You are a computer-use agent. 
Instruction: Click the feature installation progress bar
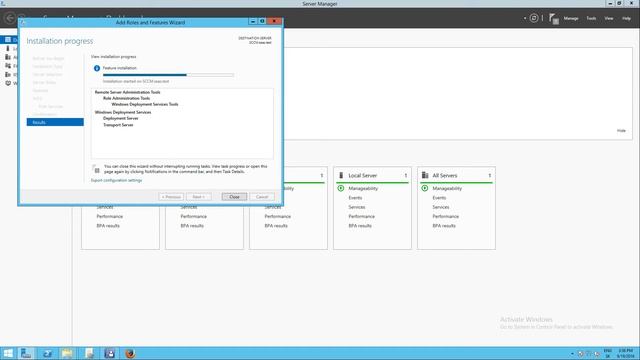point(168,75)
